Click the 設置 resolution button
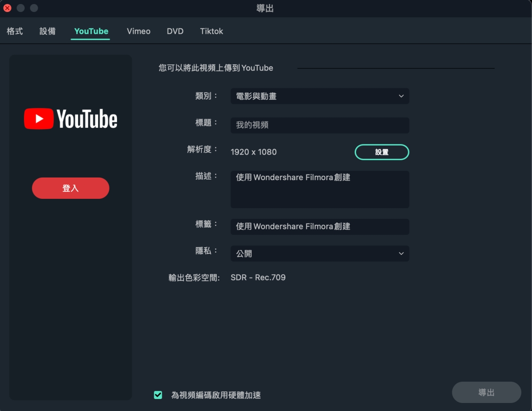 click(382, 152)
